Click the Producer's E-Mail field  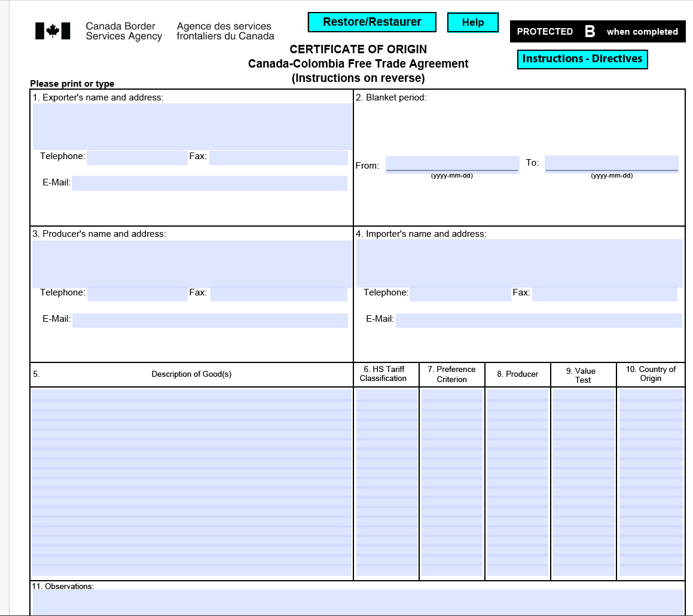pyautogui.click(x=210, y=320)
